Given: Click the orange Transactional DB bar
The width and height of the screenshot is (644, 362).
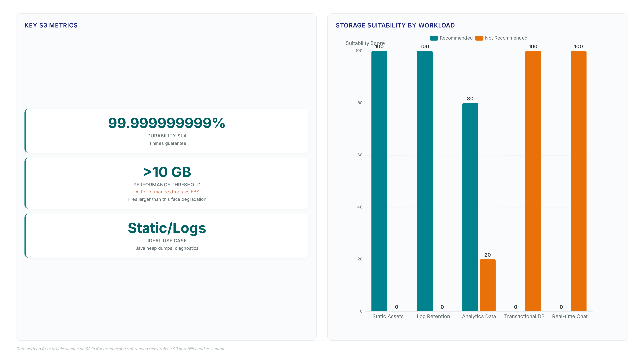Looking at the screenshot, I should coord(533,181).
